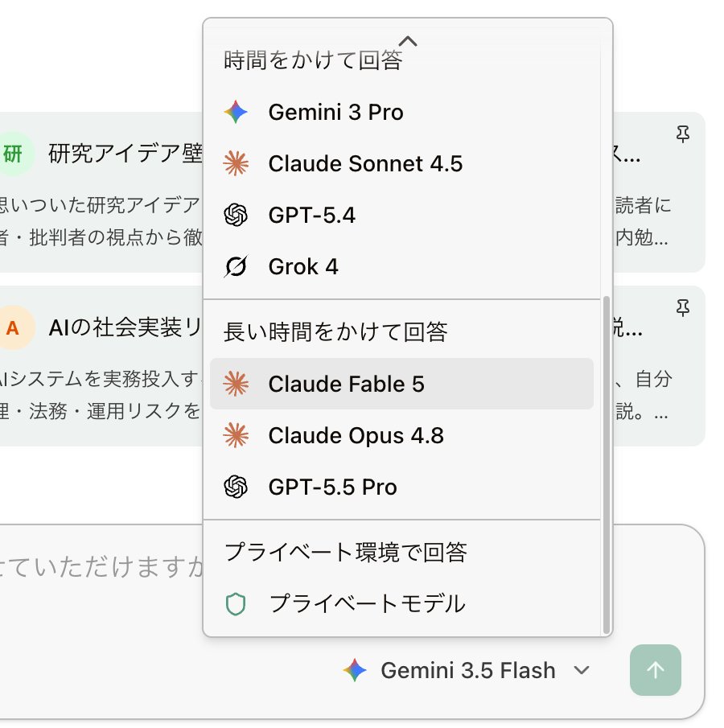Select Claude Fable 5 from the model list
724x728 pixels.
tap(401, 384)
